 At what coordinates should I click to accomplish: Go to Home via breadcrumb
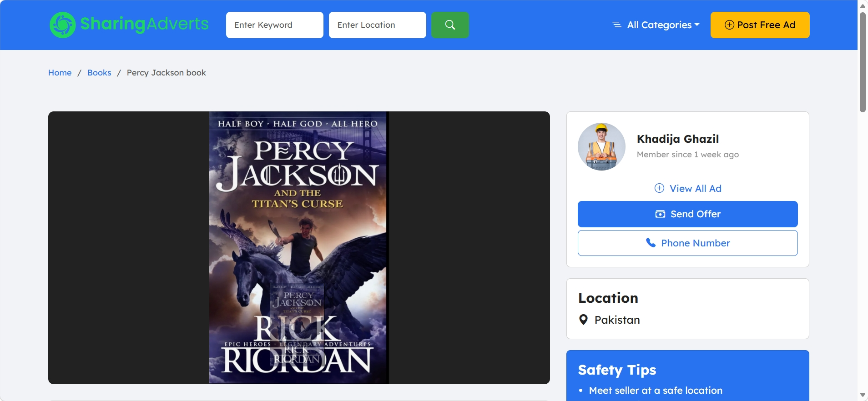click(60, 73)
